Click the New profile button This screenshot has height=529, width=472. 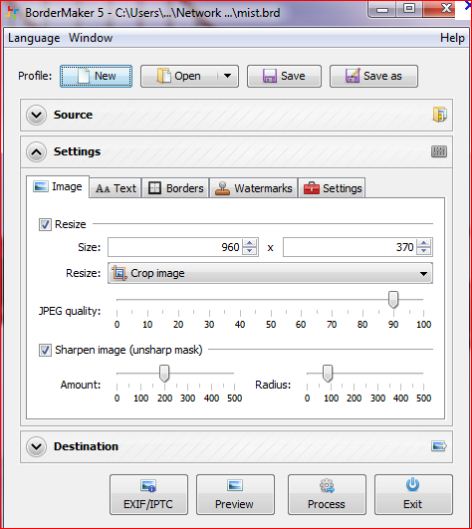[x=96, y=76]
